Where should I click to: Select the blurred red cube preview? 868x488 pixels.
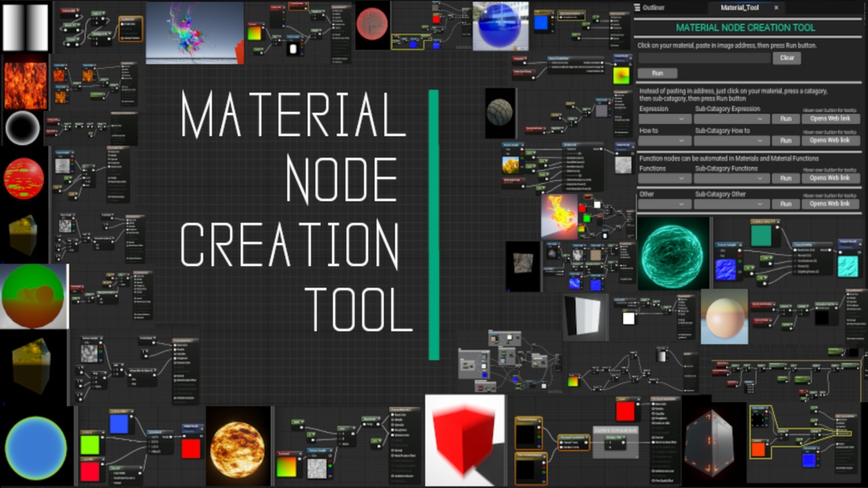(465, 440)
